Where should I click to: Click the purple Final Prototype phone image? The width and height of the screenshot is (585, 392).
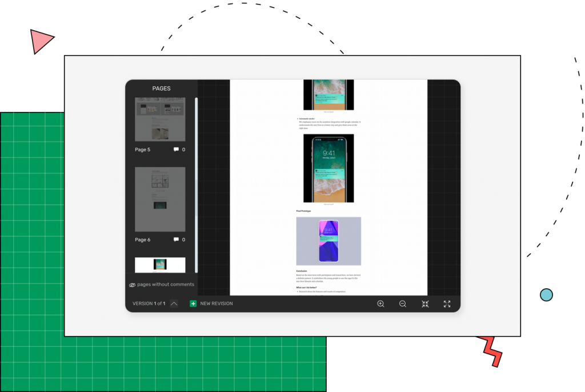(328, 241)
